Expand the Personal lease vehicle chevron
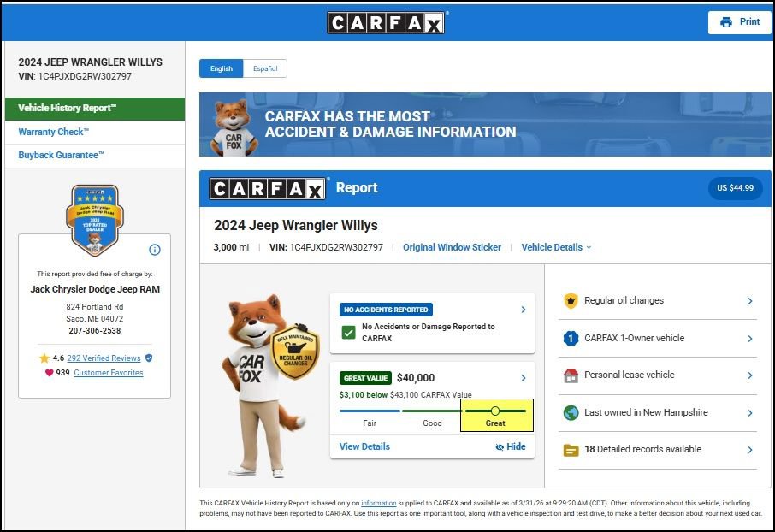The width and height of the screenshot is (775, 532). (750, 375)
